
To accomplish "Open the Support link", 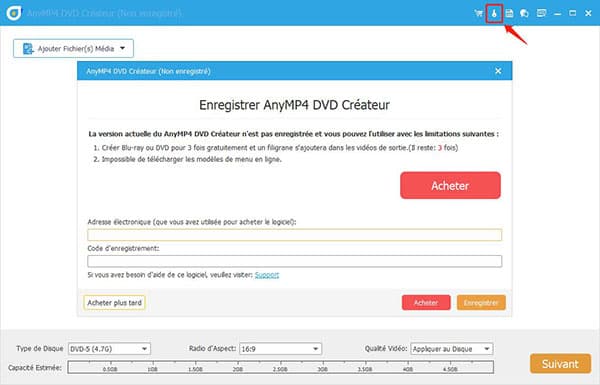I will tap(267, 275).
